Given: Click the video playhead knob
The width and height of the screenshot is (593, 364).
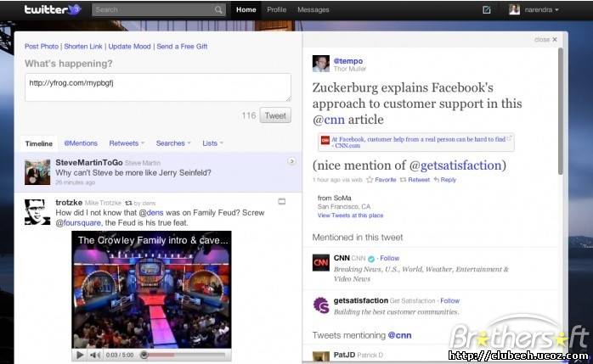Looking at the screenshot, I should (144, 356).
